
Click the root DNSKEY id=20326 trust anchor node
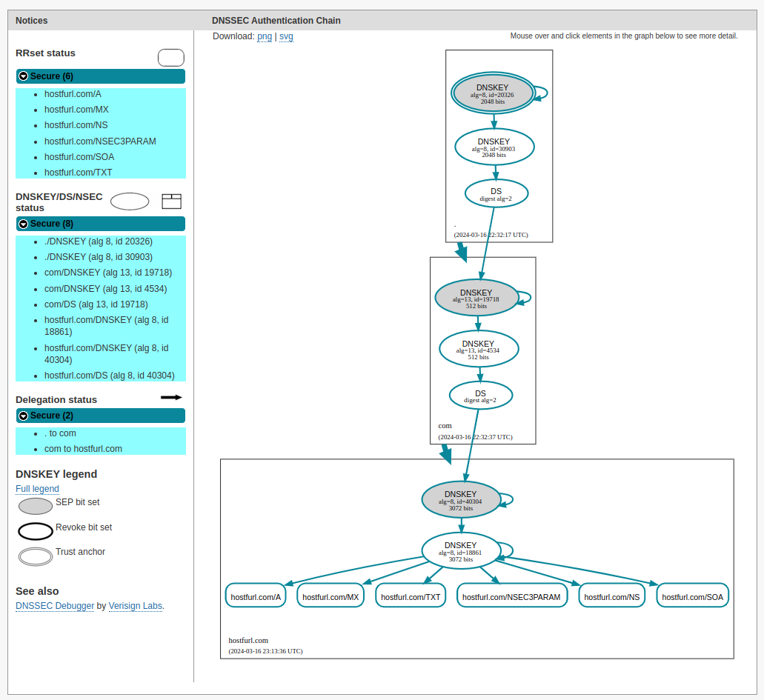493,93
